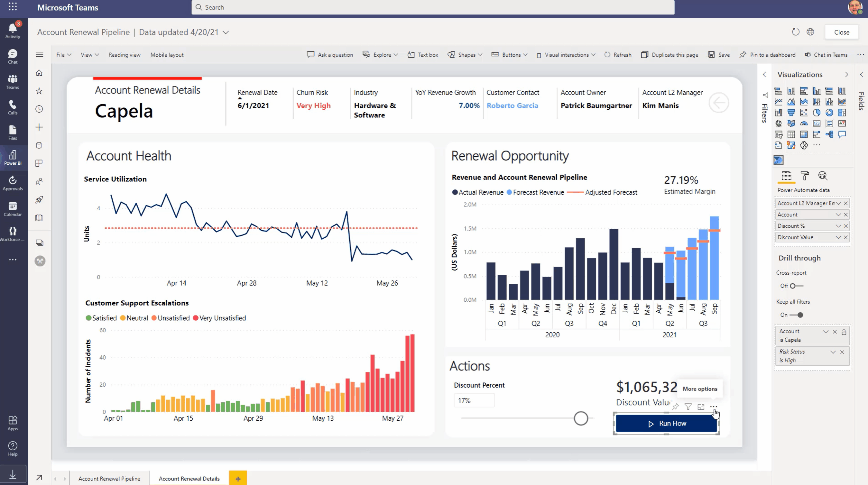Image resolution: width=868 pixels, height=485 pixels.
Task: Pin the Run Flow visual
Action: (x=675, y=407)
